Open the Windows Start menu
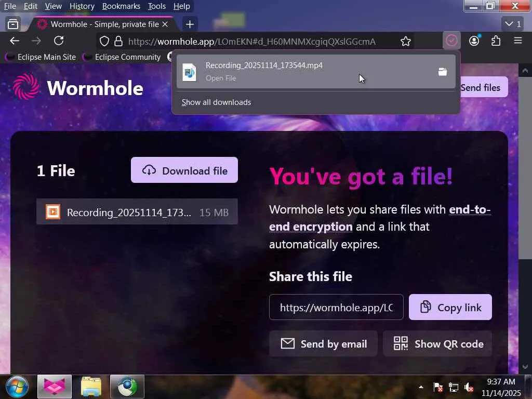The width and height of the screenshot is (532, 399). tap(17, 387)
